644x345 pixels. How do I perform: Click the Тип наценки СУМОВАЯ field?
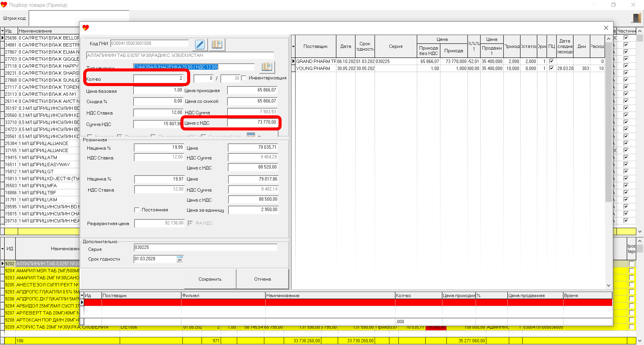194,67
